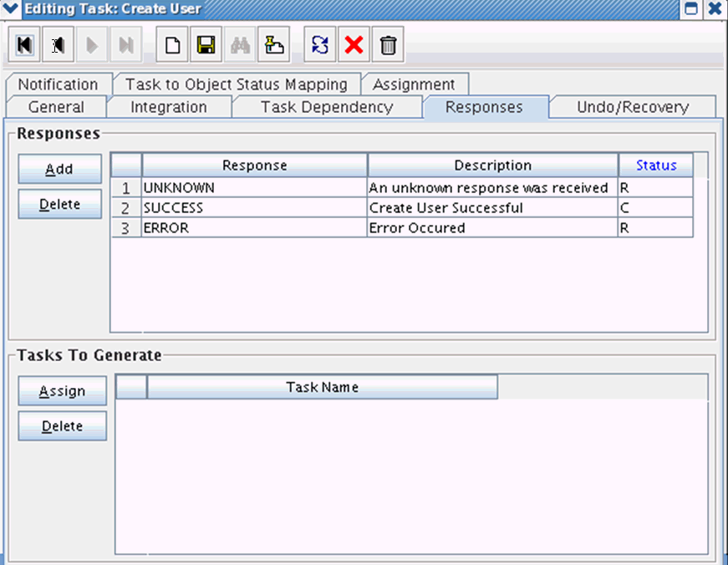
Task: Collapse window using title bar chevron icon
Action: 10,8
